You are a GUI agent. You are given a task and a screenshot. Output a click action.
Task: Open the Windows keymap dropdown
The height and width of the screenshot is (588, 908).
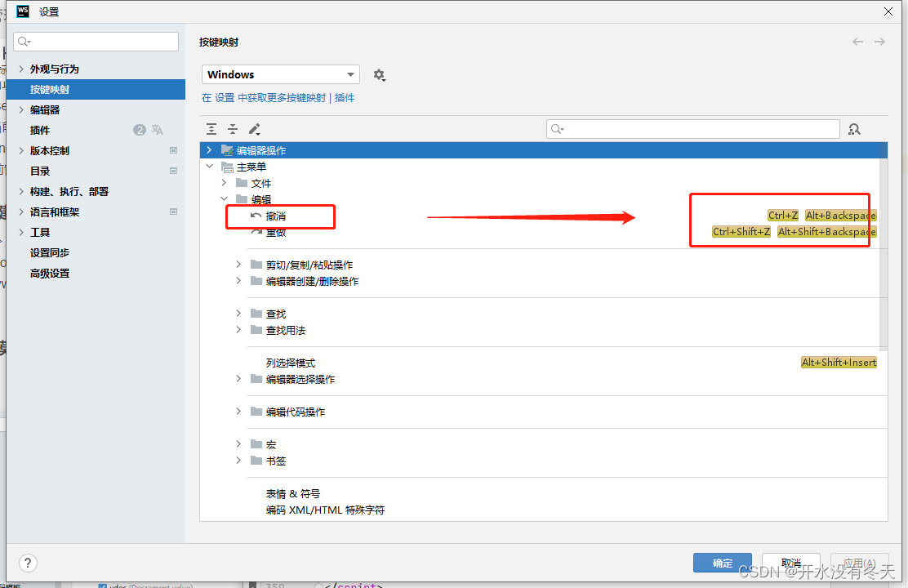click(x=281, y=75)
